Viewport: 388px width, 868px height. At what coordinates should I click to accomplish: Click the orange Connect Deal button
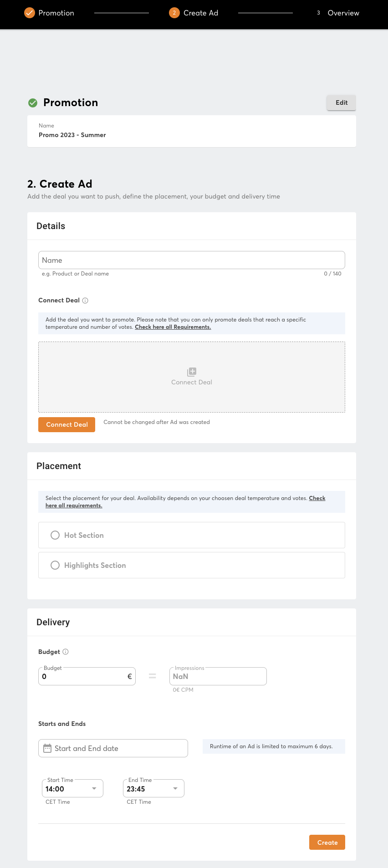tap(66, 424)
